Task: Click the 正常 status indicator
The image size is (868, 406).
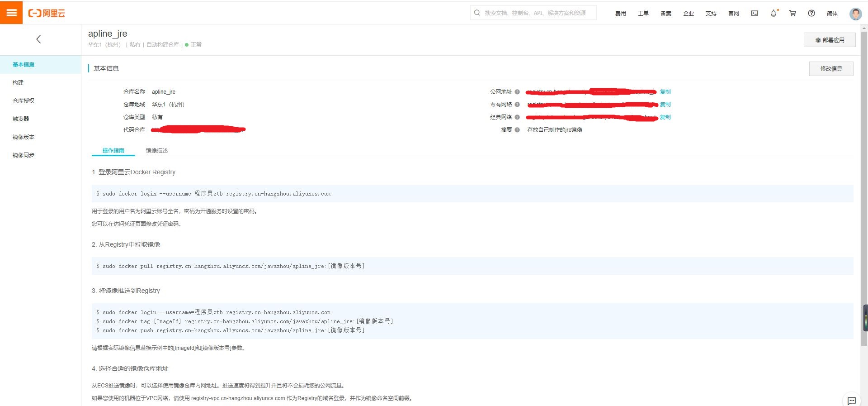Action: [193, 45]
